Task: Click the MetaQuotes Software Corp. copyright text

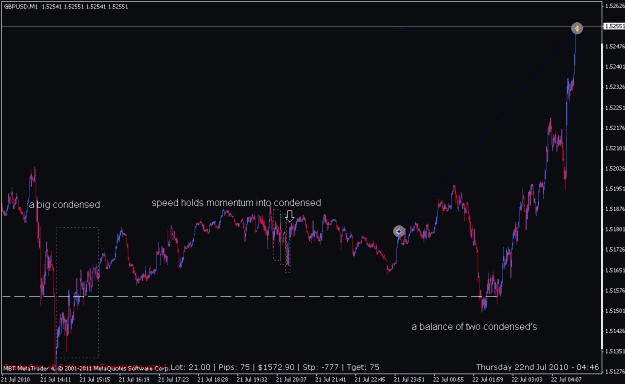Action: coord(85,368)
